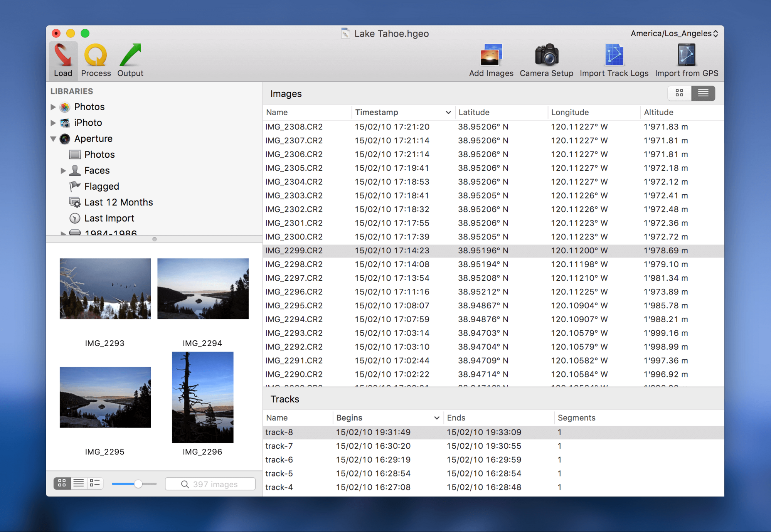Image resolution: width=771 pixels, height=532 pixels.
Task: Select the Faces item
Action: point(97,170)
